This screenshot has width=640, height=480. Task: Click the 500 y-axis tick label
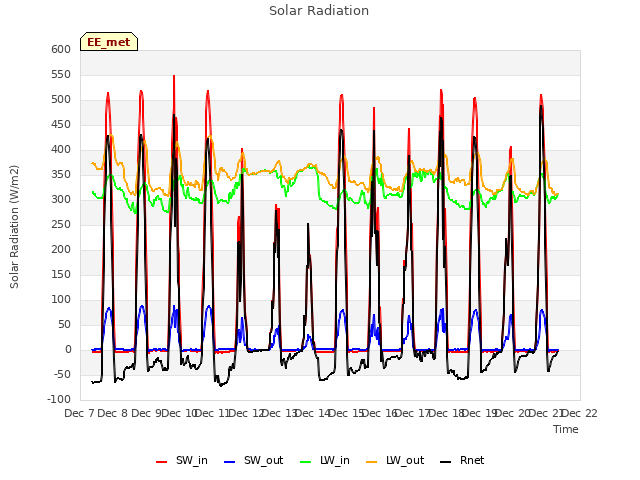(x=61, y=99)
